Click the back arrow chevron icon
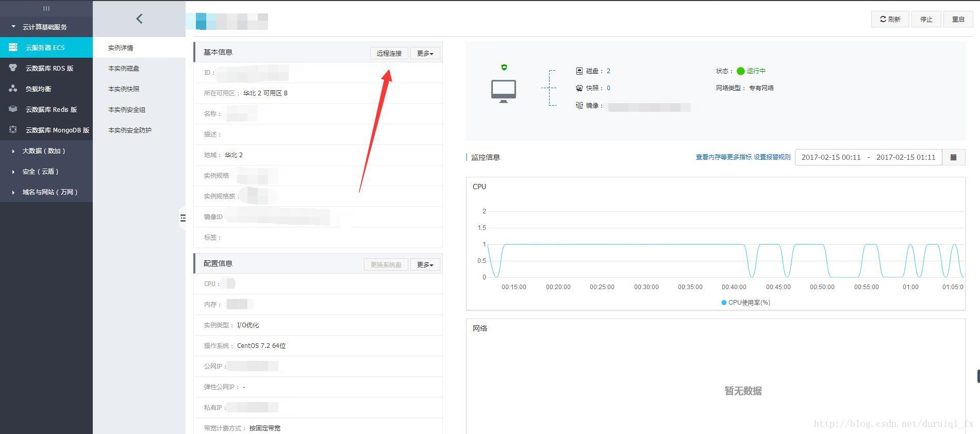Image resolution: width=980 pixels, height=434 pixels. [x=139, y=19]
